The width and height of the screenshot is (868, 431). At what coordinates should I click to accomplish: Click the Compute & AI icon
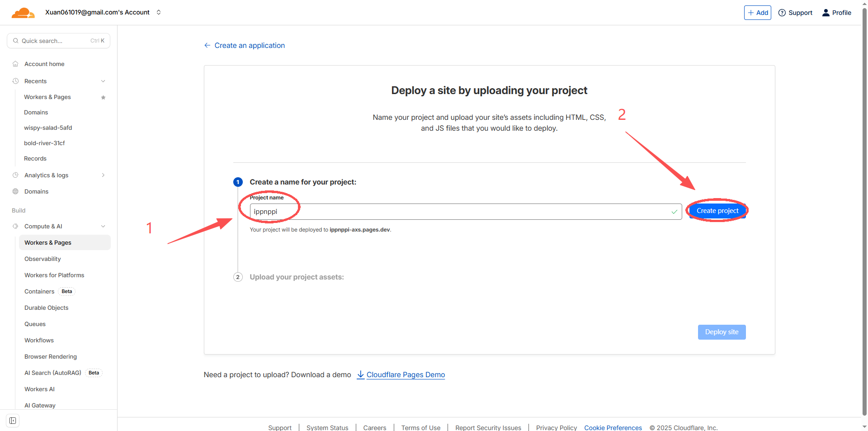coord(15,226)
